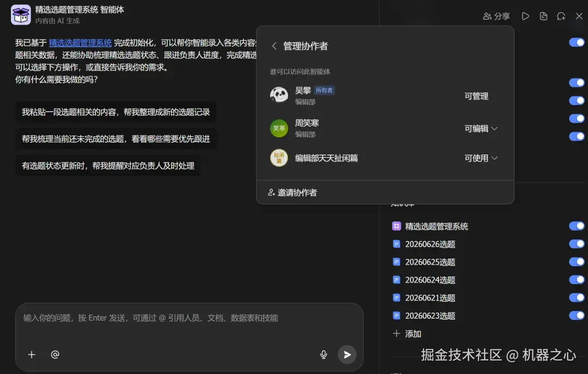
Task: Toggle the topmost switch in right panel
Action: click(x=577, y=42)
